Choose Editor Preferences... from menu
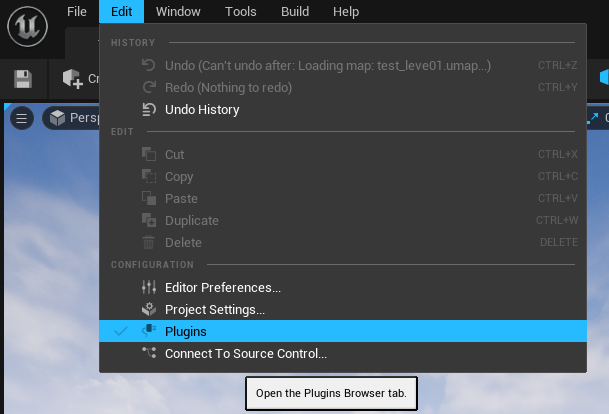This screenshot has width=609, height=414. pyautogui.click(x=222, y=288)
